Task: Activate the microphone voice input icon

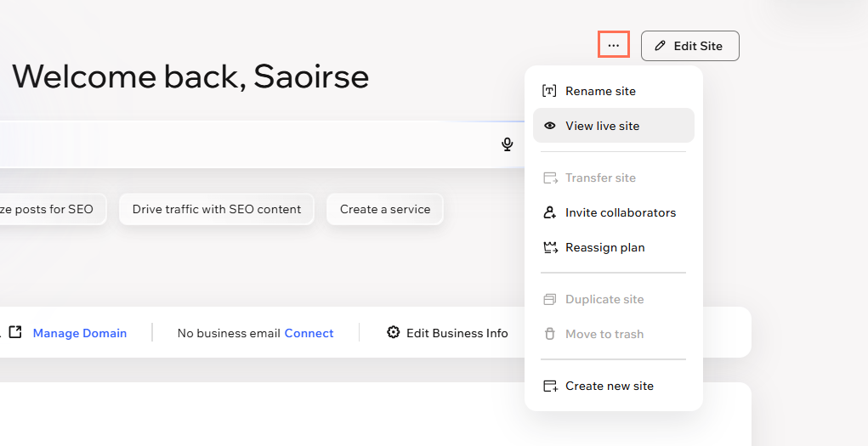Action: (x=507, y=144)
